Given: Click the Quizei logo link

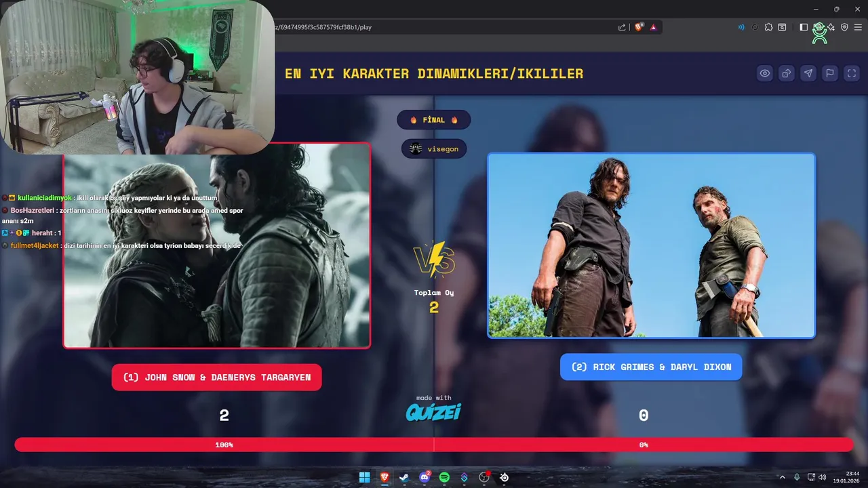Looking at the screenshot, I should coord(433,411).
